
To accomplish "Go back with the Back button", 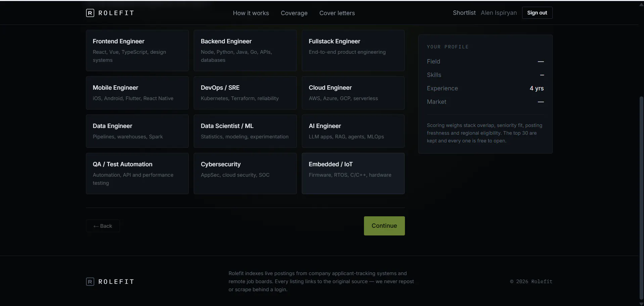I will [x=103, y=226].
